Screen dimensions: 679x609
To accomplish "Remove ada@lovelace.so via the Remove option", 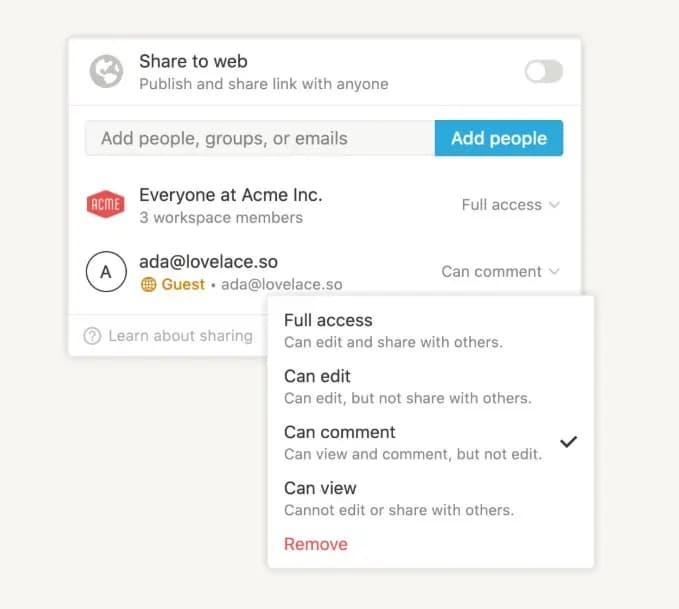I will pos(316,544).
